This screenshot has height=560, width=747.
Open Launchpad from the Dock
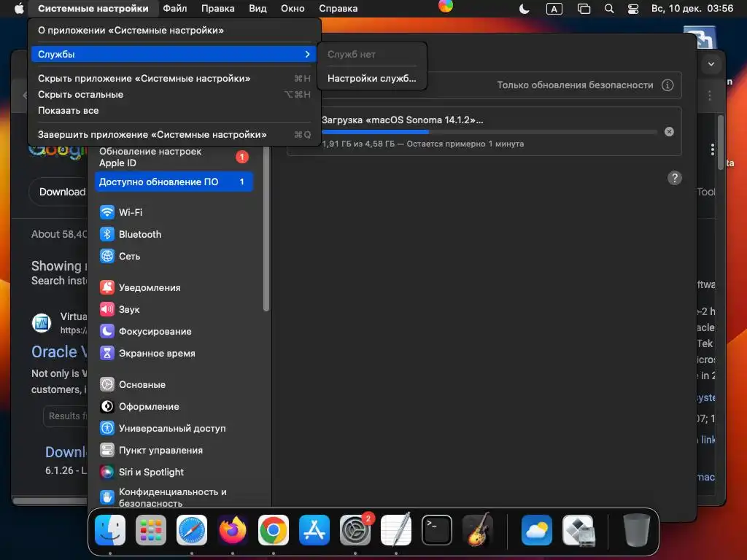[151, 530]
